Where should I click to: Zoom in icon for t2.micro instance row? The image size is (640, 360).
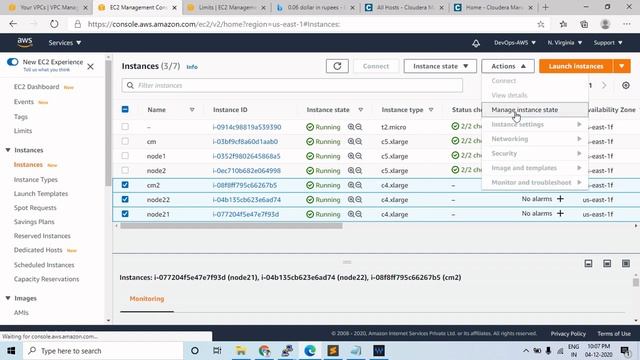click(x=351, y=127)
